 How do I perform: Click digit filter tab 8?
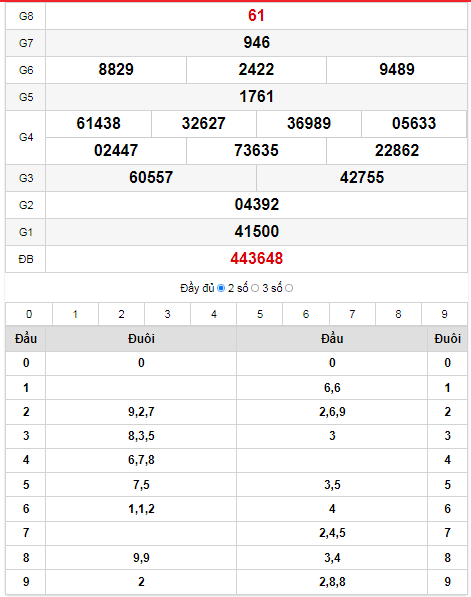coord(398,314)
